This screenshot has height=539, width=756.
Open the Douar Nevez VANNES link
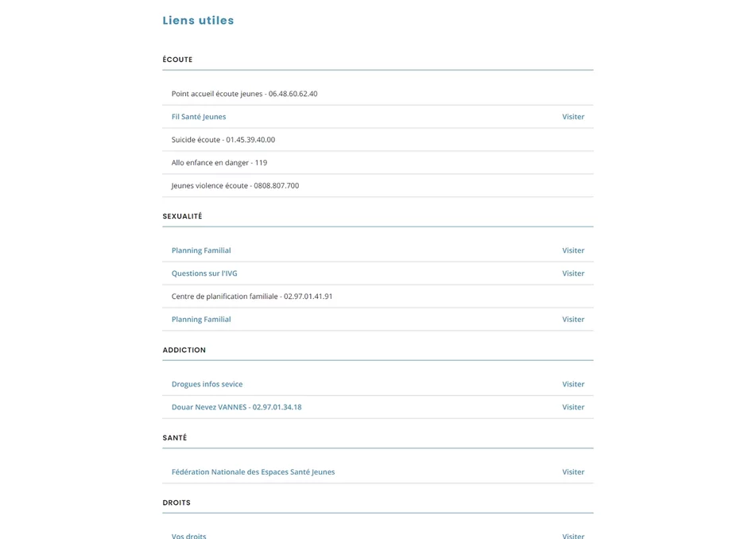[x=236, y=407]
